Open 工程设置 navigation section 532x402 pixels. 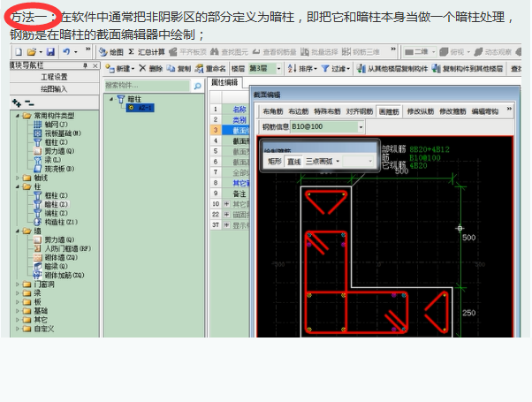[54, 77]
